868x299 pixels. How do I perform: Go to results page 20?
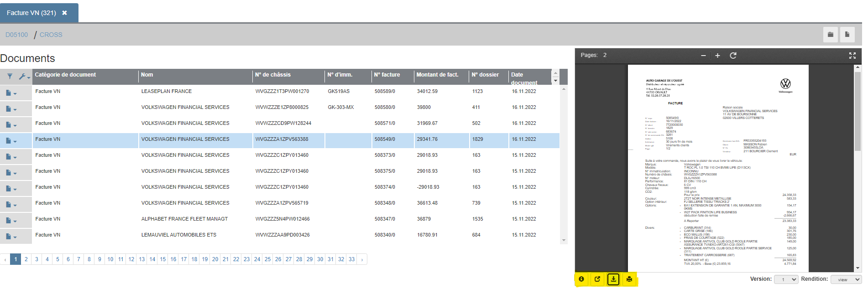215,259
